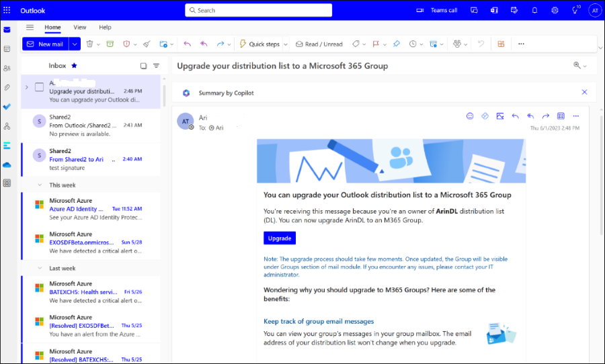Click the Move to folder icon
The image size is (605, 364).
click(163, 44)
